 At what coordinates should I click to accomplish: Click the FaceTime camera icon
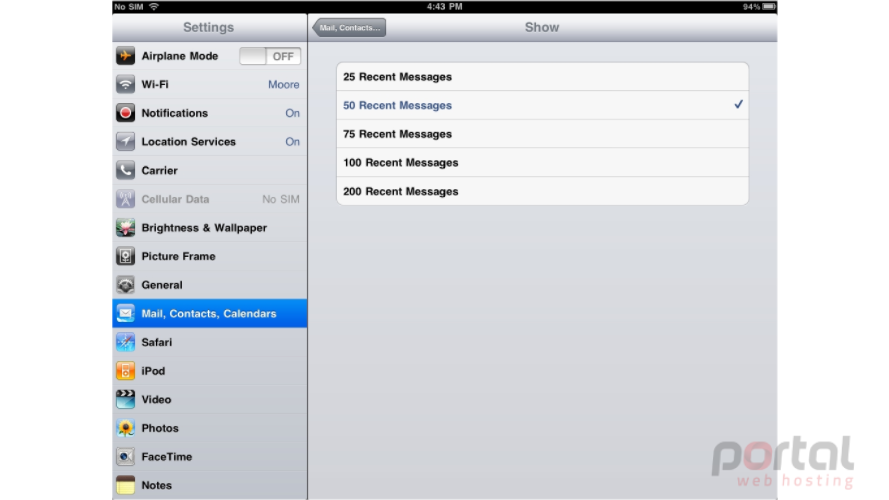coord(125,456)
